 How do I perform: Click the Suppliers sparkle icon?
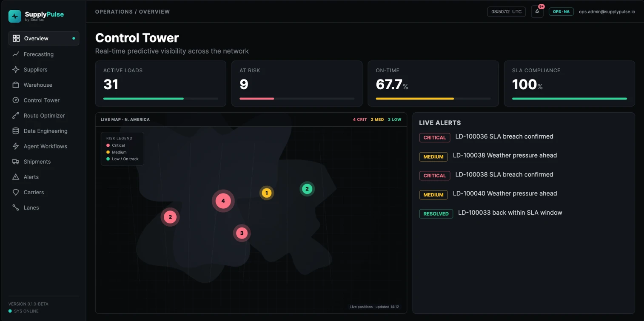pyautogui.click(x=16, y=70)
